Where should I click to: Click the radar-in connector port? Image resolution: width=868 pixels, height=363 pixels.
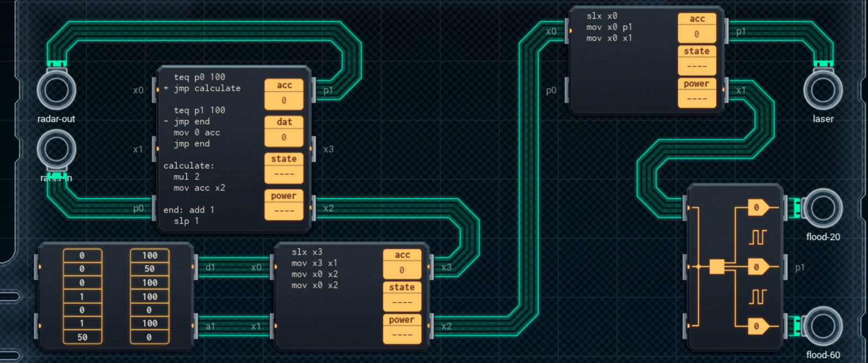pyautogui.click(x=56, y=149)
